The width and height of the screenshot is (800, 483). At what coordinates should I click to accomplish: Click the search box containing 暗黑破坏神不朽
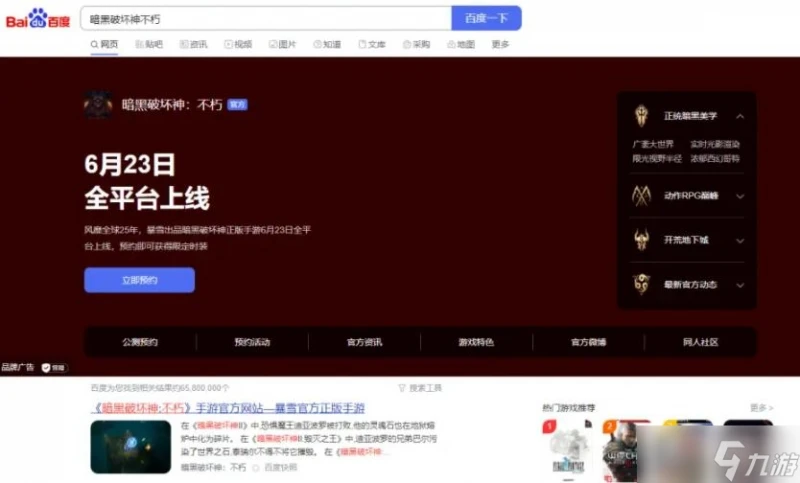(x=266, y=19)
